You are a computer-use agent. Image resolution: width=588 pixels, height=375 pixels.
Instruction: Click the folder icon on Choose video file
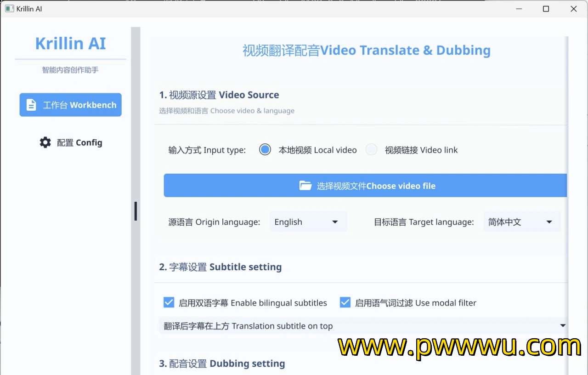coord(305,186)
